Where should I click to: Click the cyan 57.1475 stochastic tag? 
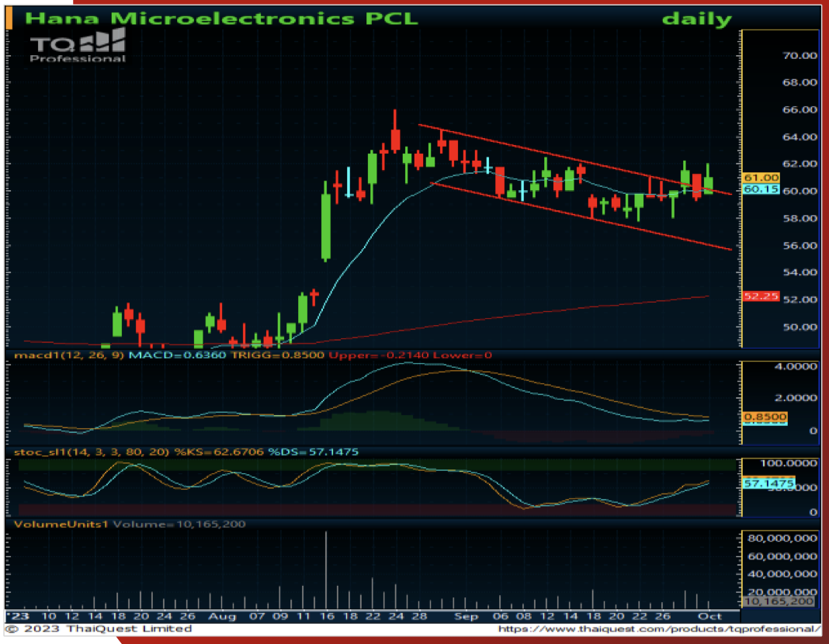coord(769,483)
